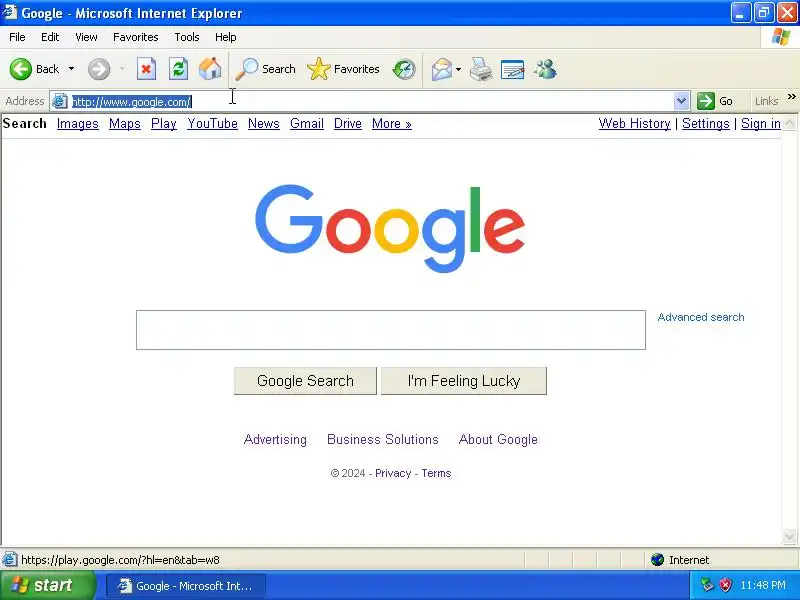Viewport: 800px width, 600px height.
Task: Print the page with printer icon
Action: click(x=481, y=69)
